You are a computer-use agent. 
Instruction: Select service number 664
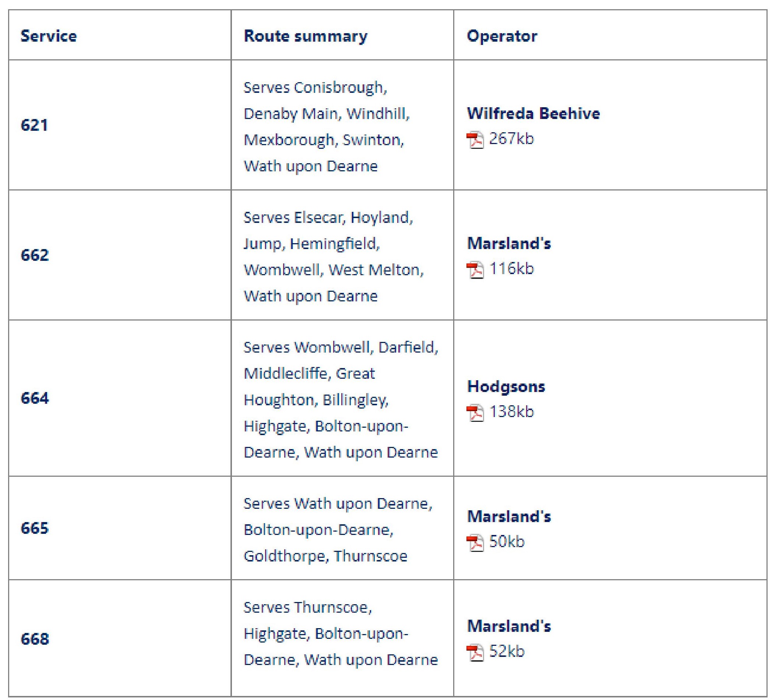(35, 398)
